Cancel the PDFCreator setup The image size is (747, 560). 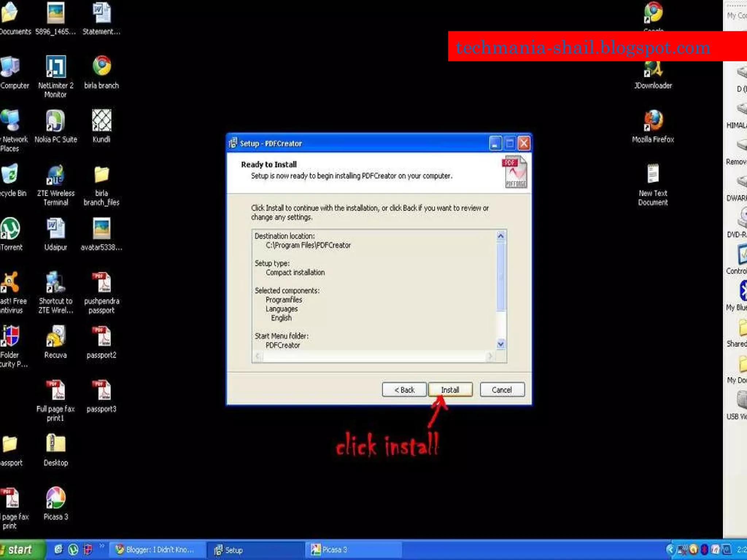(502, 390)
